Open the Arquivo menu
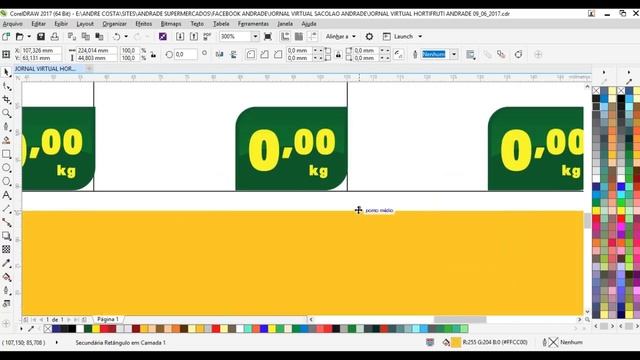 tap(12, 24)
